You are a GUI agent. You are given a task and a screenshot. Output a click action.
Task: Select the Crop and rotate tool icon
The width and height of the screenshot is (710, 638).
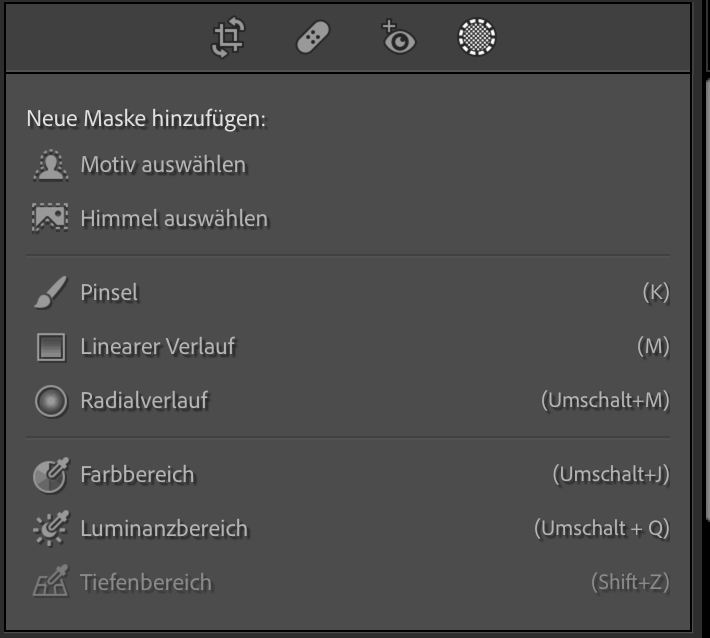coord(229,37)
